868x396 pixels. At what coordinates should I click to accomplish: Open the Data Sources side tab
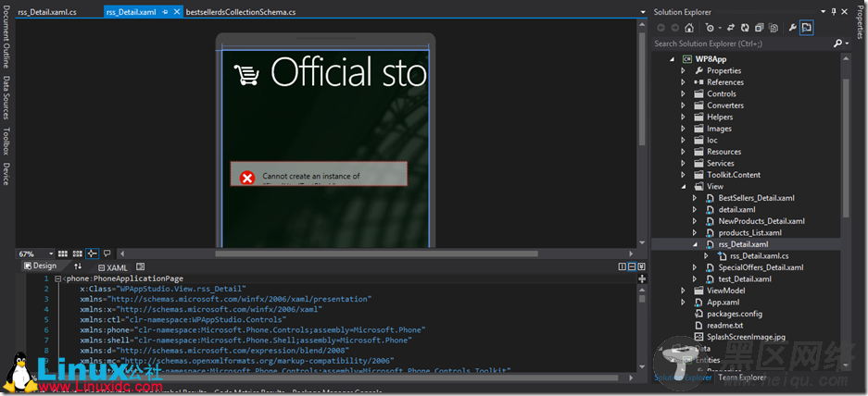6,98
